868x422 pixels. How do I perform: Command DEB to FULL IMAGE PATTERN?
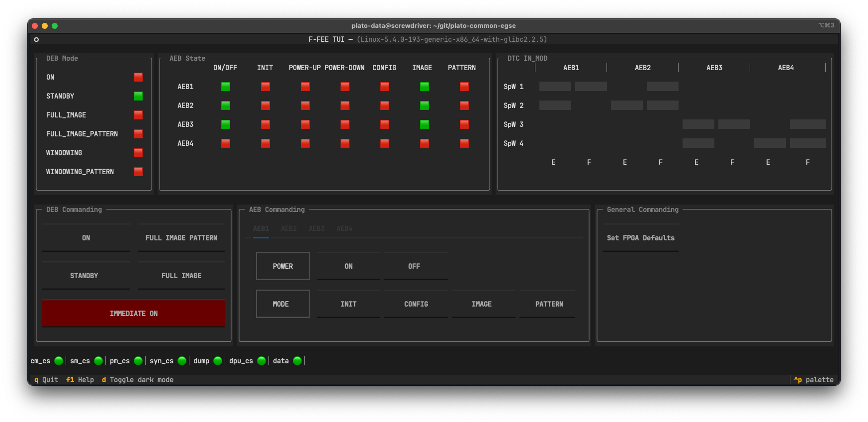coord(181,238)
